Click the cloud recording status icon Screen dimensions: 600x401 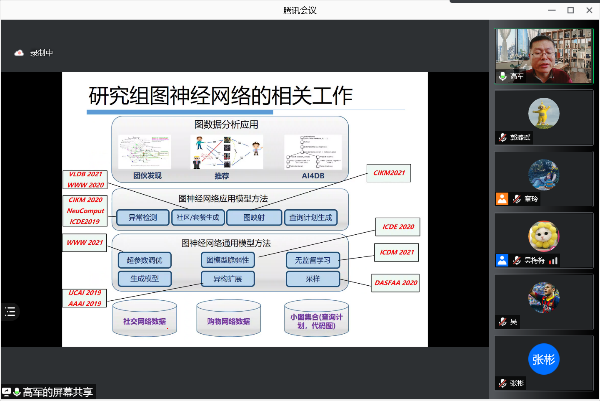coord(19,53)
